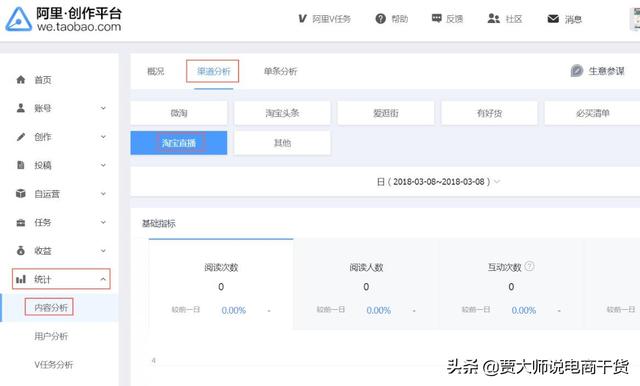Image resolution: width=640 pixels, height=386 pixels.
Task: Click the 生意参谋 icon
Action: pyautogui.click(x=577, y=71)
